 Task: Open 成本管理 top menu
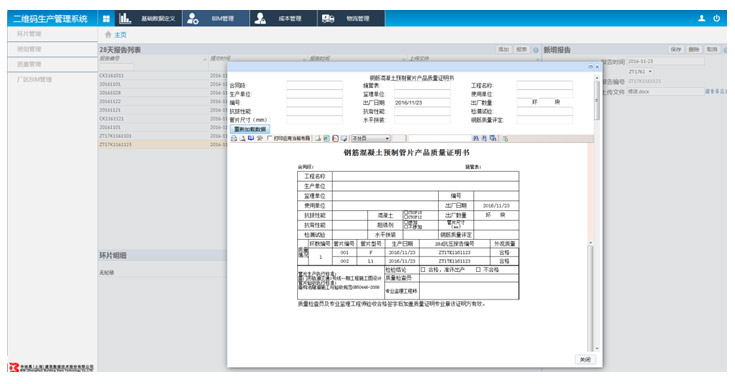click(283, 18)
